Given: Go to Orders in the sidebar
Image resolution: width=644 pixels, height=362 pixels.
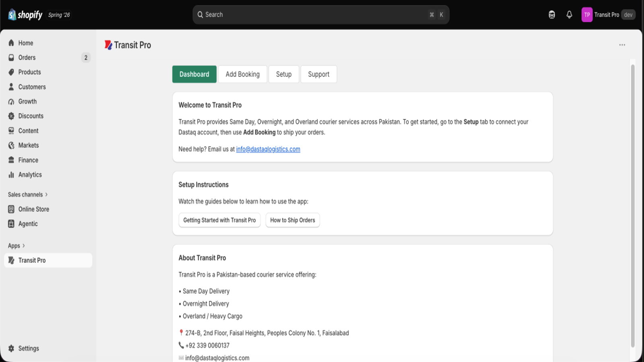Looking at the screenshot, I should (48, 58).
